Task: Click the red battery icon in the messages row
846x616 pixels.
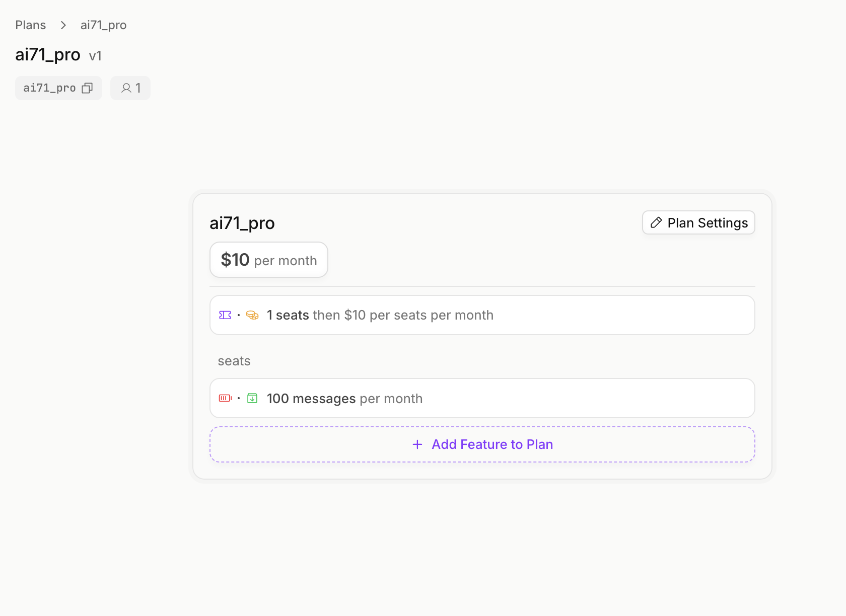Action: pyautogui.click(x=225, y=398)
